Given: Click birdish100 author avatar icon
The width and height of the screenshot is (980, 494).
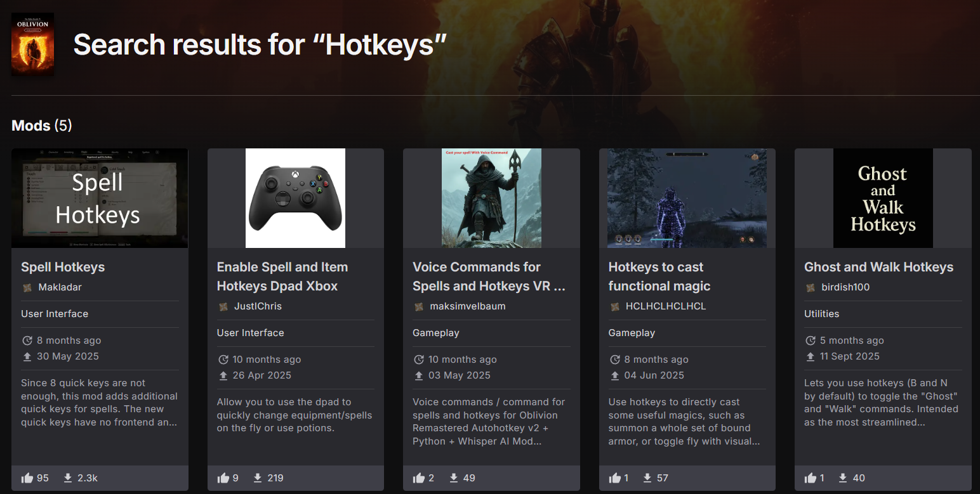Looking at the screenshot, I should pyautogui.click(x=811, y=287).
